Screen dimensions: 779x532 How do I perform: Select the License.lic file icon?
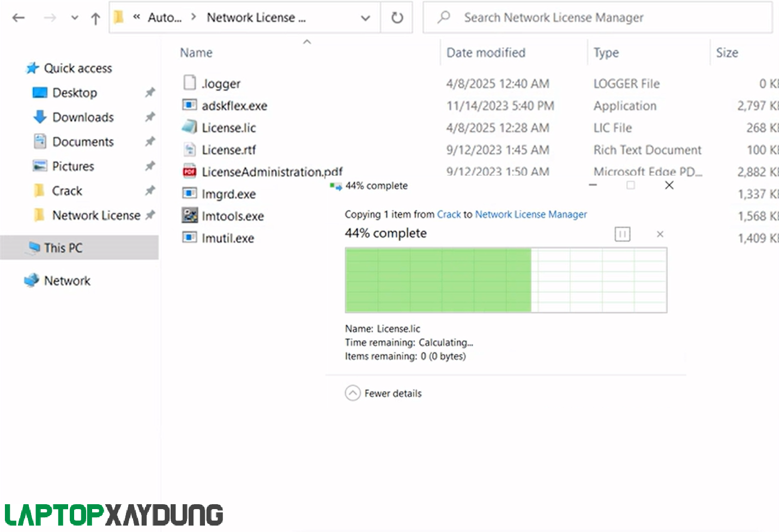[189, 127]
